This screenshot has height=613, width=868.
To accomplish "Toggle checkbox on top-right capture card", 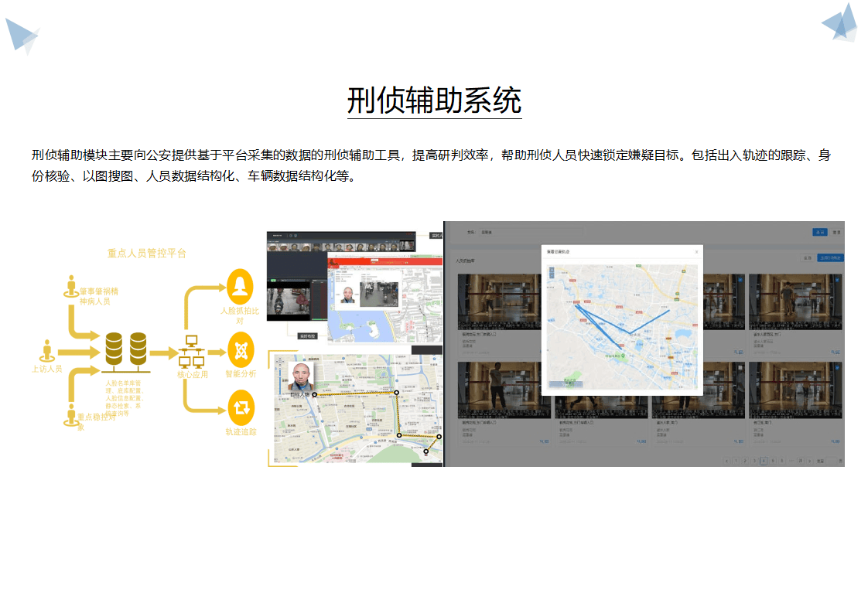I will [837, 280].
